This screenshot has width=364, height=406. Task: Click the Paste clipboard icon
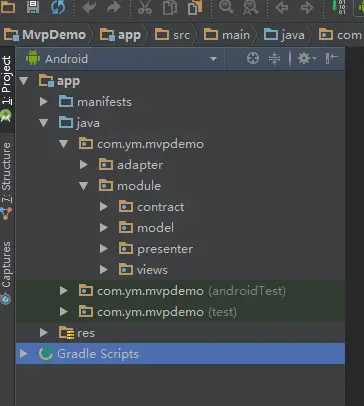click(x=195, y=7)
